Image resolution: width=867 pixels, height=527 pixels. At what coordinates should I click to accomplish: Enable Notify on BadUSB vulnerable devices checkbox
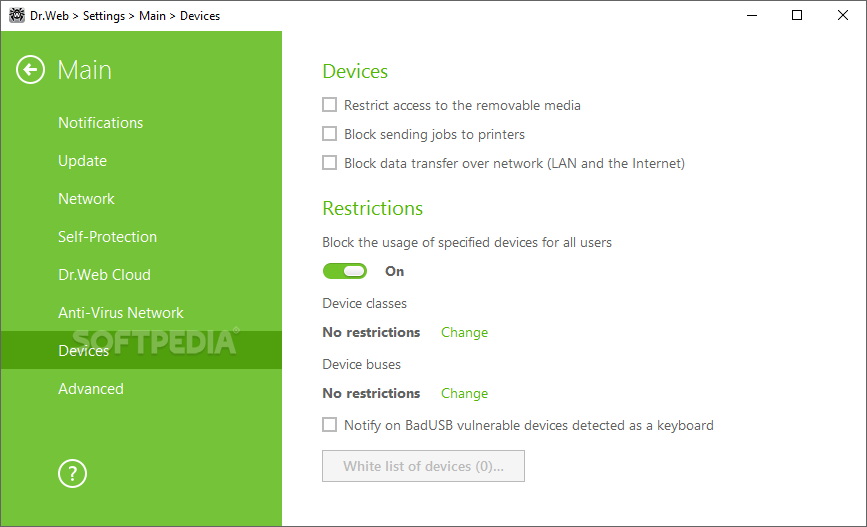pos(330,424)
